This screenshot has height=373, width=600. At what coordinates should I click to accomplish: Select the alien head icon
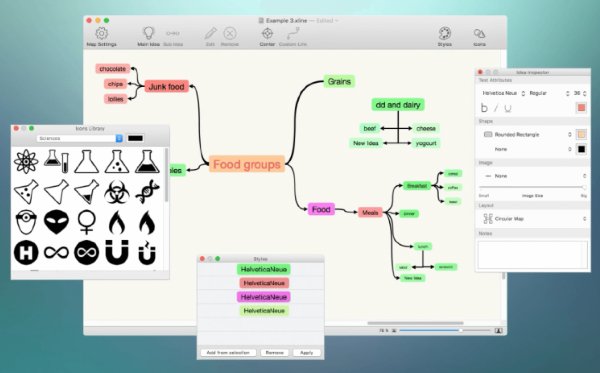tap(56, 222)
